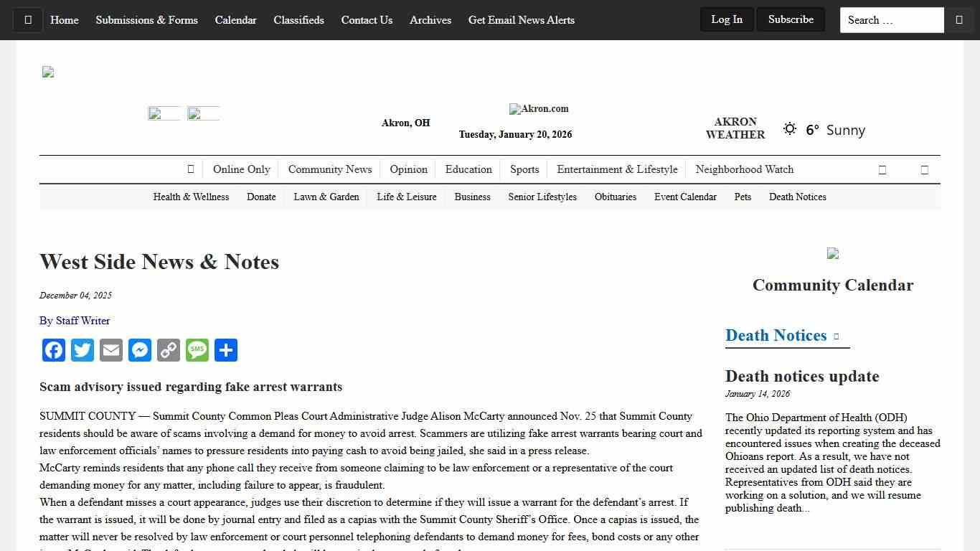Open more sharing options

(x=226, y=350)
